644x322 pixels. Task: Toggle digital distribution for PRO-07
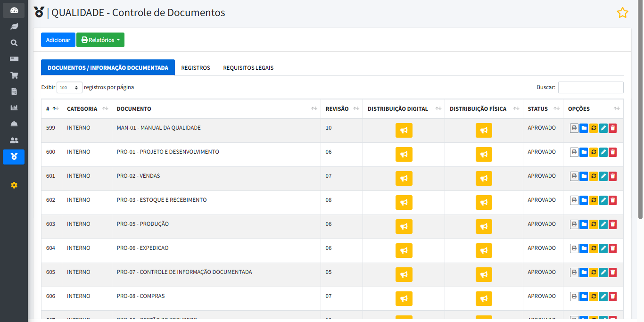click(x=404, y=274)
